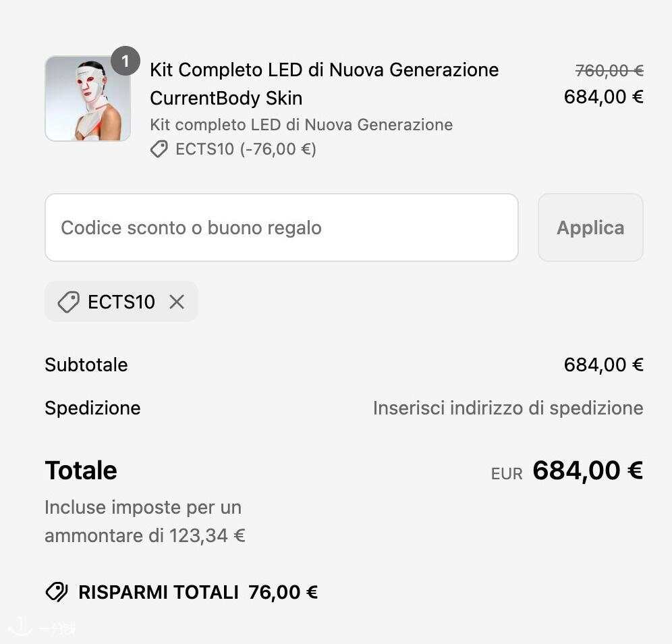
Task: Click the product title Kit Completo LED
Action: pos(325,84)
